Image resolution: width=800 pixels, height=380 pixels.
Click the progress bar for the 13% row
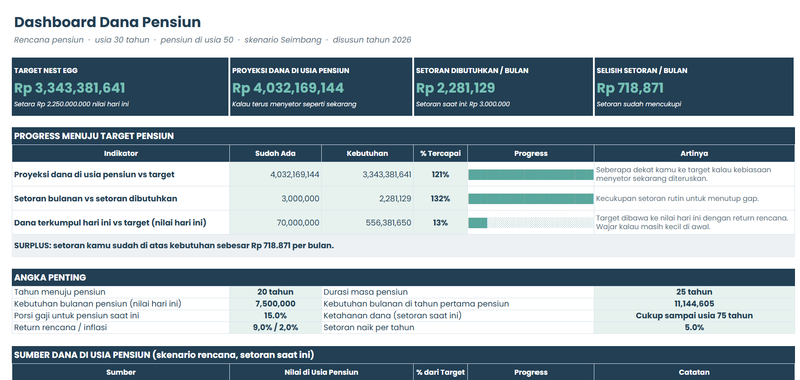(531, 222)
